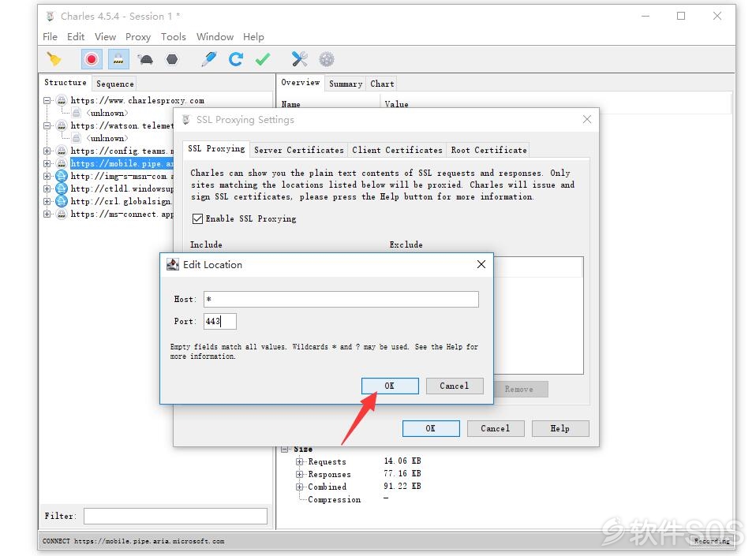
Task: Click the Recording status button
Action: (x=712, y=540)
